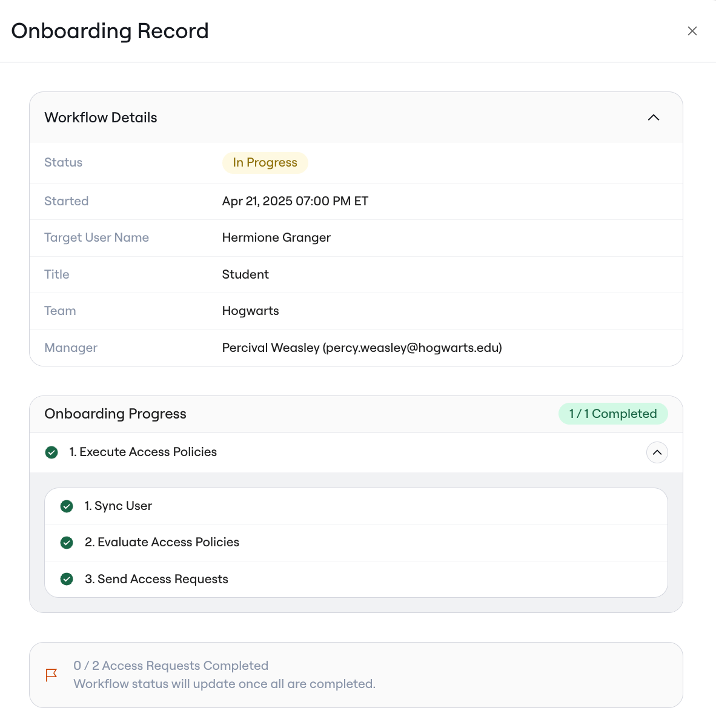Viewport: 716px width, 728px height.
Task: Click the Target User Name label
Action: (x=96, y=237)
